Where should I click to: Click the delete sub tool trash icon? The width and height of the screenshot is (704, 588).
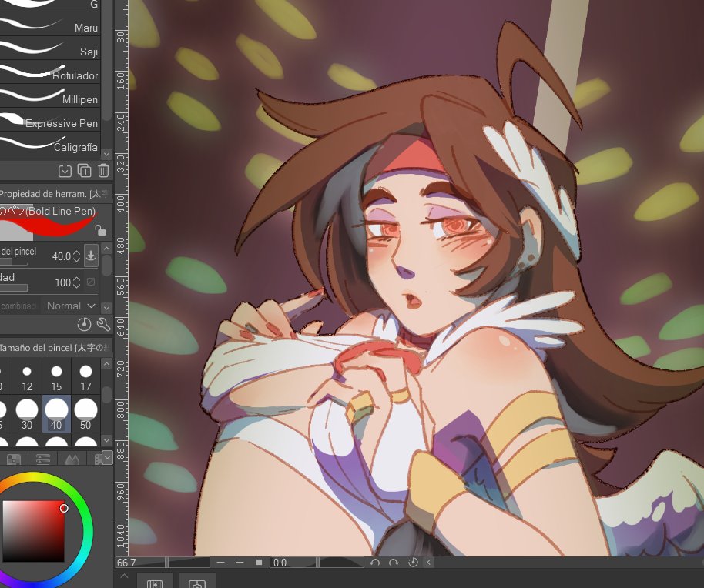tap(103, 170)
